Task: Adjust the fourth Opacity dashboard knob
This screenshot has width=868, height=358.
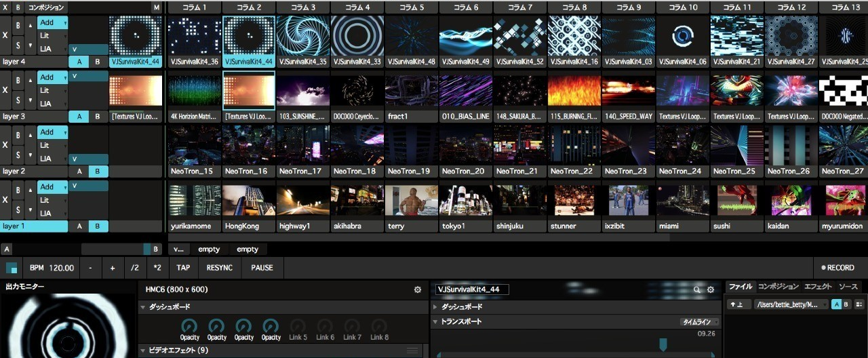Action: point(271,325)
